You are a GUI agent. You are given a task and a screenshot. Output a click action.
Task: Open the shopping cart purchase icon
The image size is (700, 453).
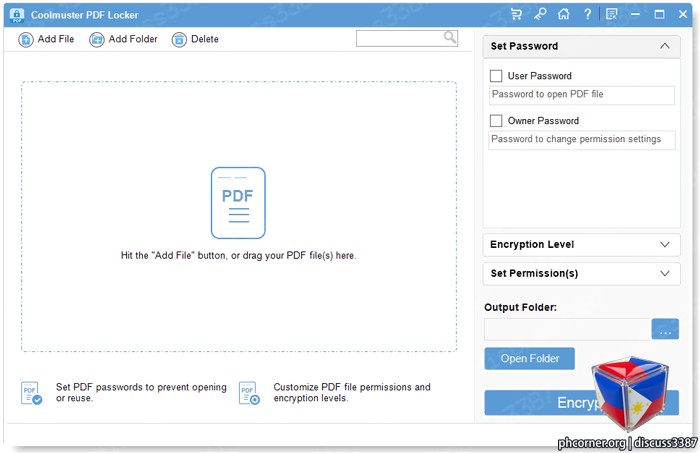tap(516, 14)
